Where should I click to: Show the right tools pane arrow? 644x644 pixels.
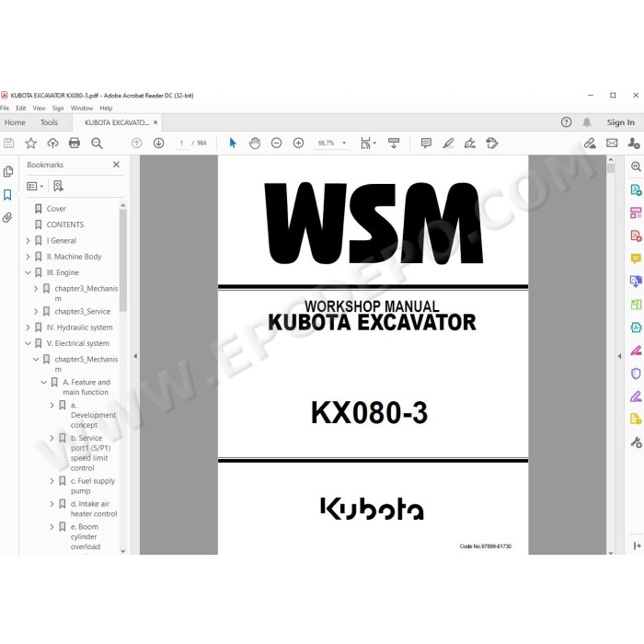(x=619, y=356)
